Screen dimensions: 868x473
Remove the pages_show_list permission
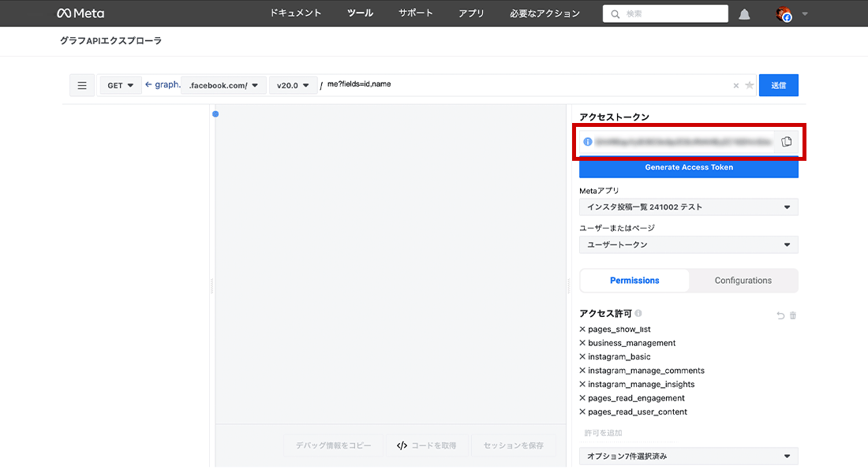pyautogui.click(x=582, y=330)
